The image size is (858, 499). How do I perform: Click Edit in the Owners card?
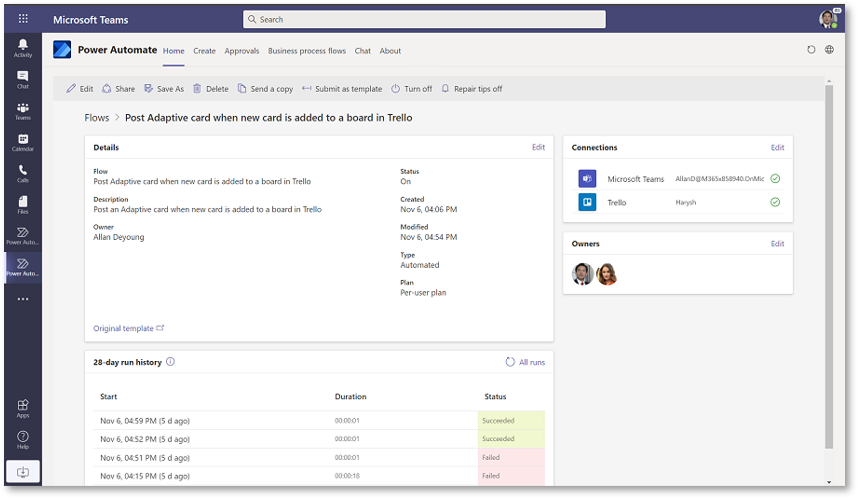(x=778, y=243)
